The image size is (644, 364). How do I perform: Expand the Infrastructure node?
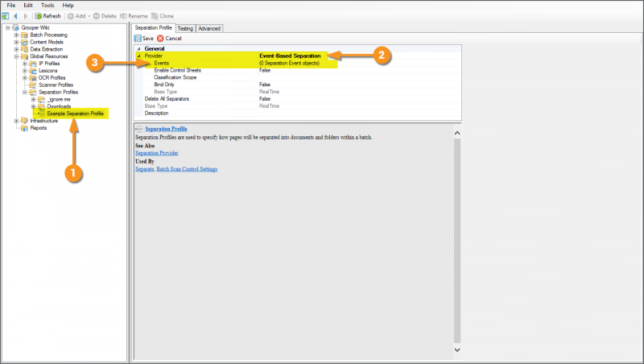(x=16, y=121)
